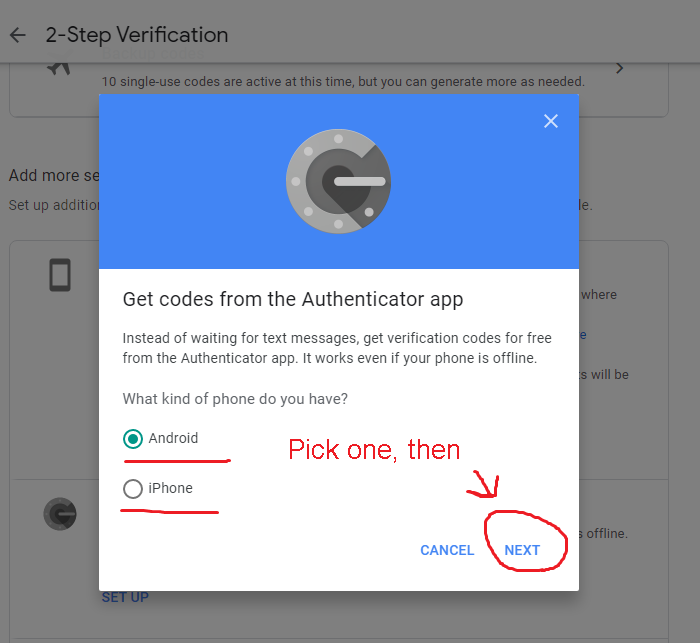The height and width of the screenshot is (643, 700).
Task: Click the backup codes description row
Action: point(343,82)
